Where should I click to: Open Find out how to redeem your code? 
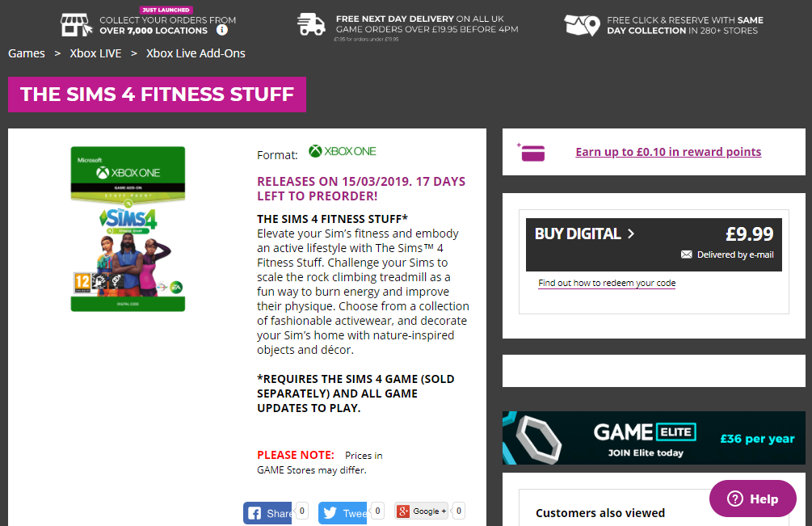point(607,283)
